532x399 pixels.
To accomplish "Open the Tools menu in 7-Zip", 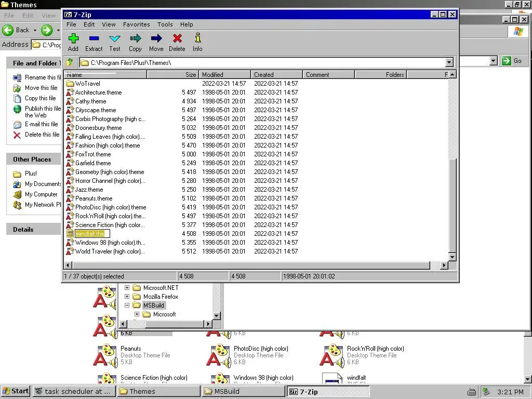I will click(165, 24).
